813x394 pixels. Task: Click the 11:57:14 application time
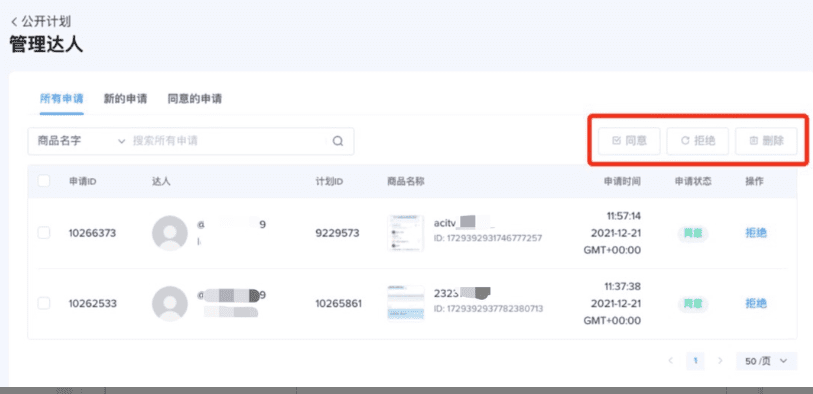624,215
